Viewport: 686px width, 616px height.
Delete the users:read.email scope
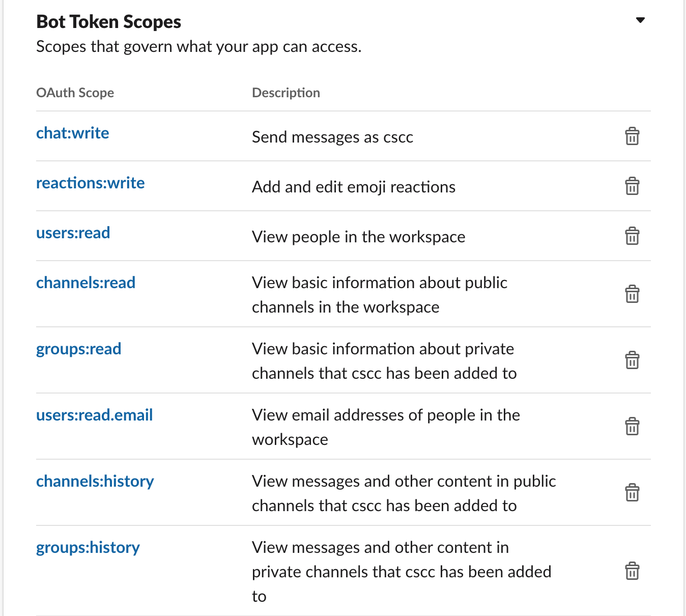pyautogui.click(x=632, y=427)
